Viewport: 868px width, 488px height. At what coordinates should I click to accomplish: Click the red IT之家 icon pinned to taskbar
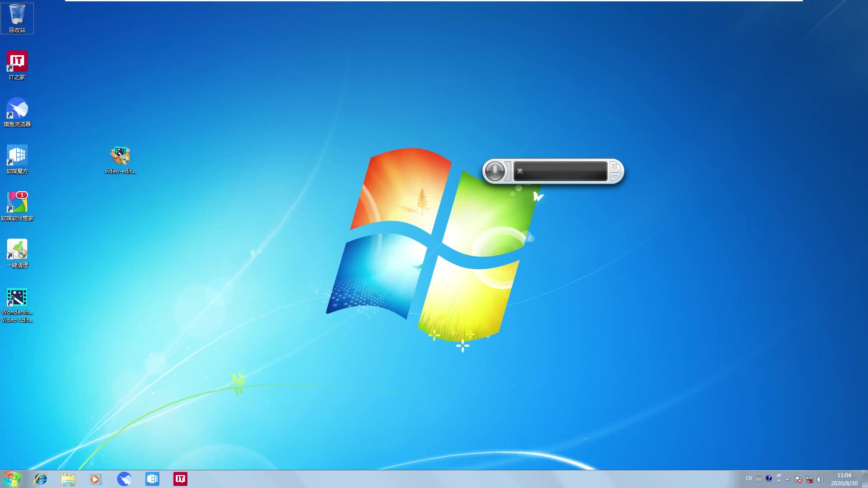point(180,479)
